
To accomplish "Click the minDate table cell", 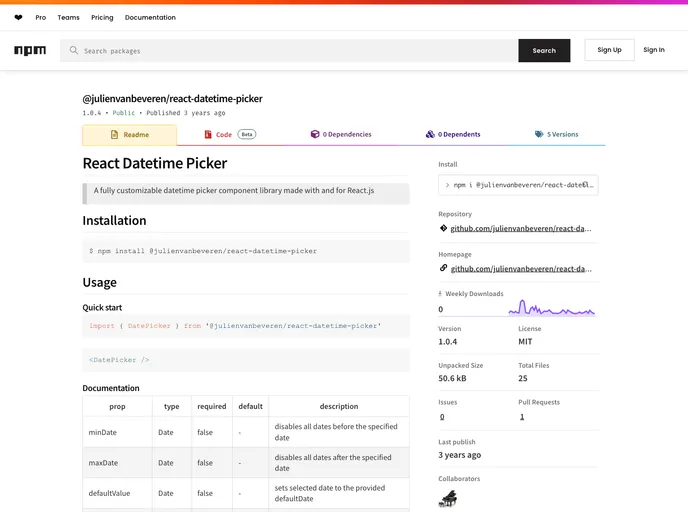I will (117, 432).
